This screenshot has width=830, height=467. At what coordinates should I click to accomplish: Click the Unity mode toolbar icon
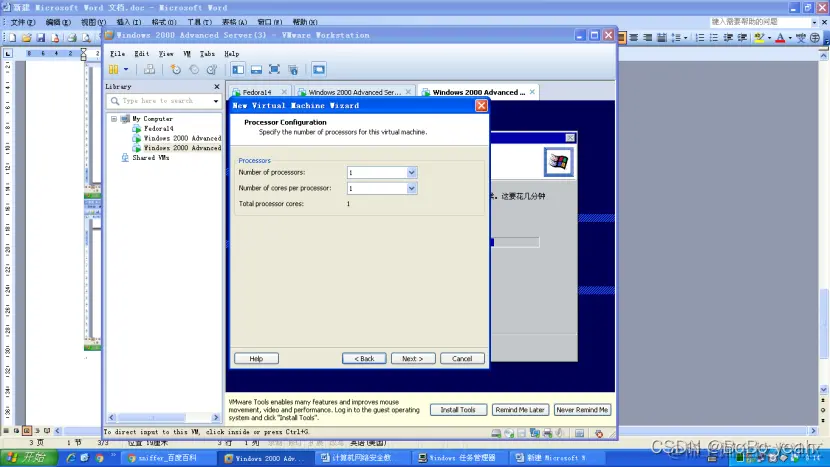[x=293, y=69]
